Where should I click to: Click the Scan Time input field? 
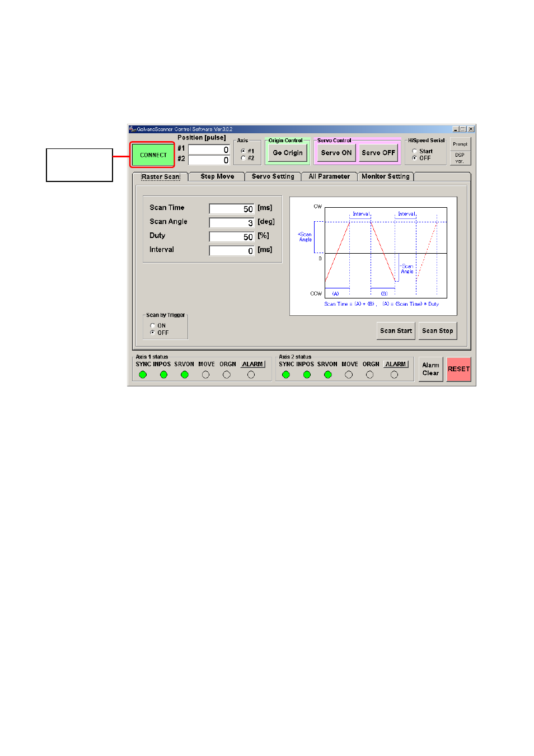(232, 209)
